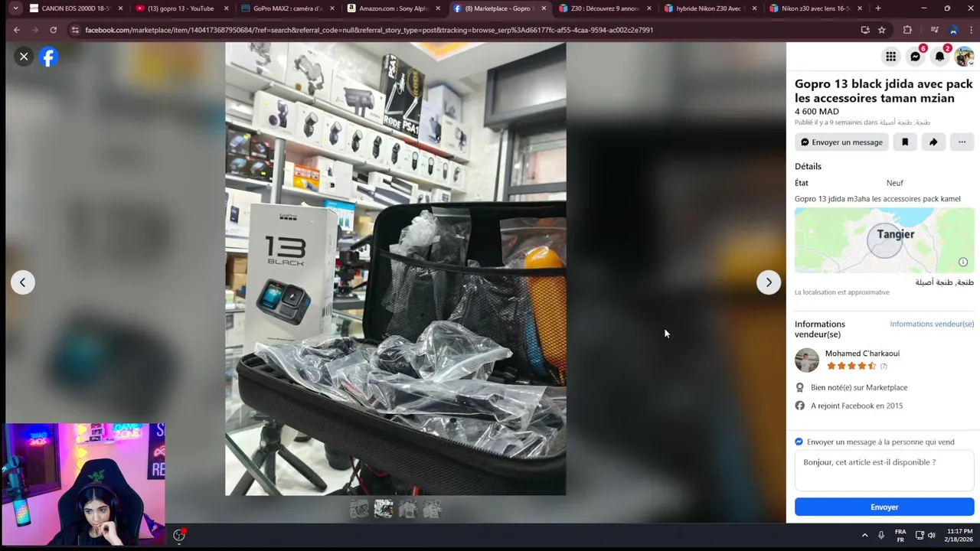Click the URL address bar
This screenshot has height=551, width=980.
coord(459,30)
